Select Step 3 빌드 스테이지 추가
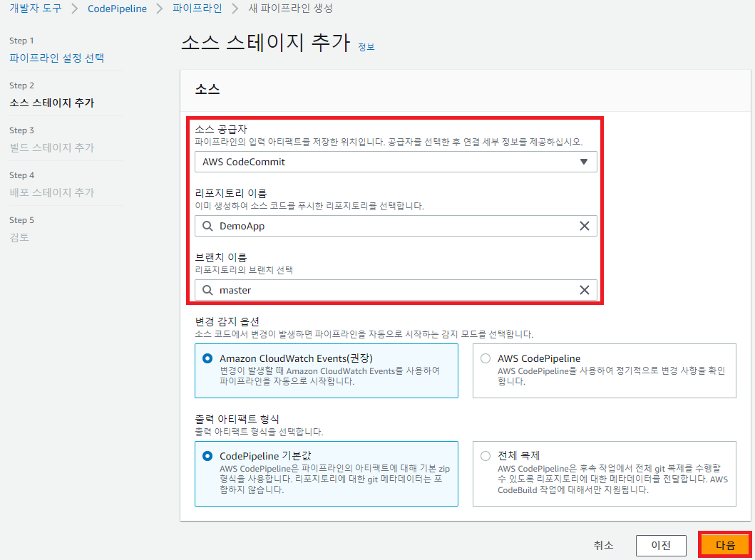This screenshot has width=755, height=560. pyautogui.click(x=52, y=147)
